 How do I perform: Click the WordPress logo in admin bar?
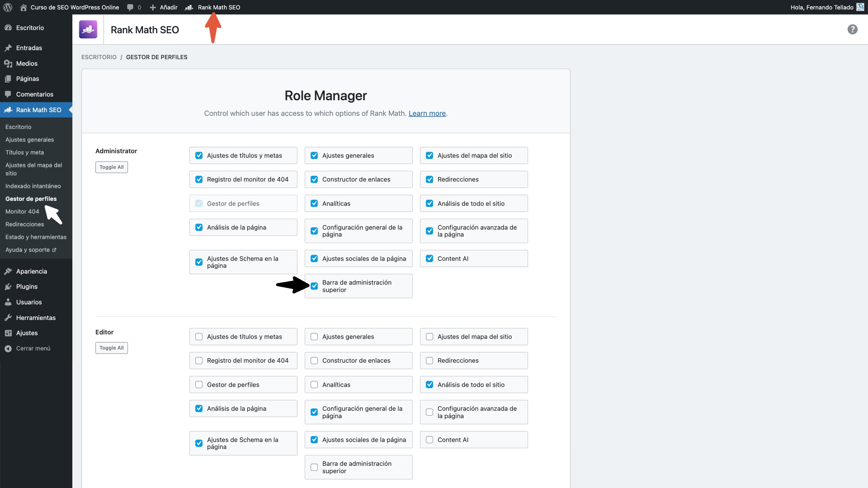pos(7,7)
